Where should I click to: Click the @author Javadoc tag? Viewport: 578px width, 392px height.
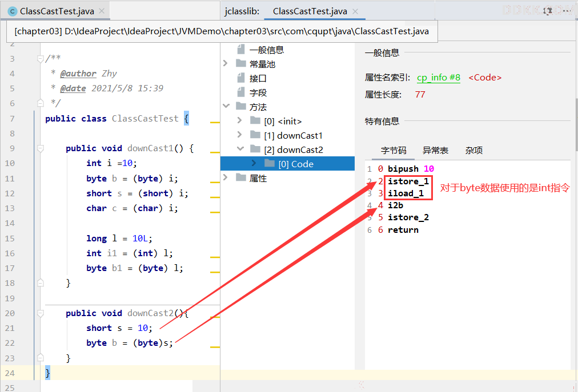coord(78,74)
